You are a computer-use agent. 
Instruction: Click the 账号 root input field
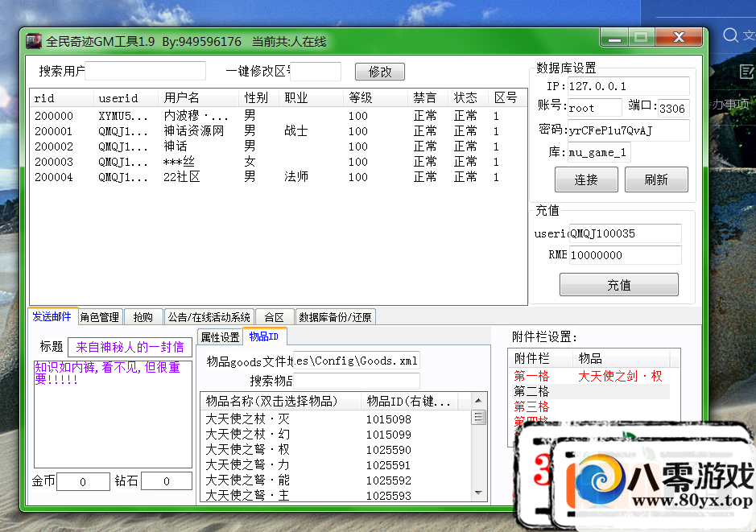point(594,108)
